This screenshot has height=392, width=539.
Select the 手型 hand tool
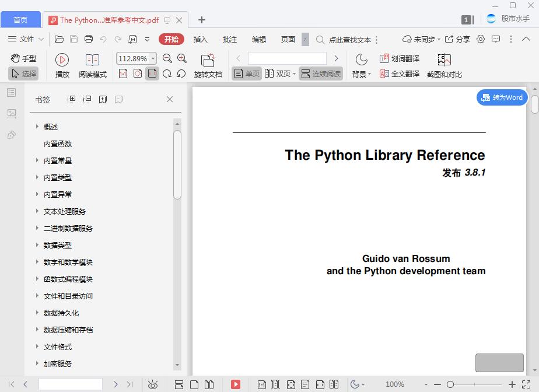[24, 58]
